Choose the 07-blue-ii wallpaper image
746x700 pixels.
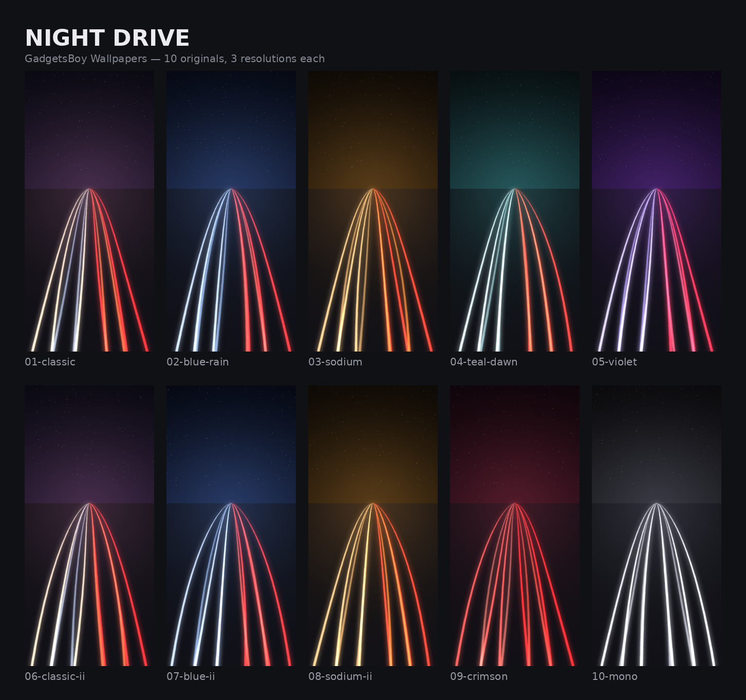231,526
